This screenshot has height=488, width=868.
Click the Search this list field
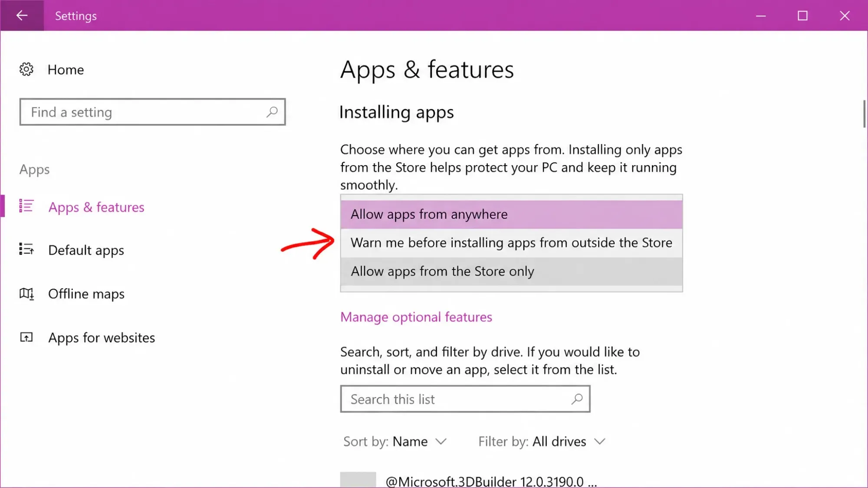pyautogui.click(x=465, y=399)
